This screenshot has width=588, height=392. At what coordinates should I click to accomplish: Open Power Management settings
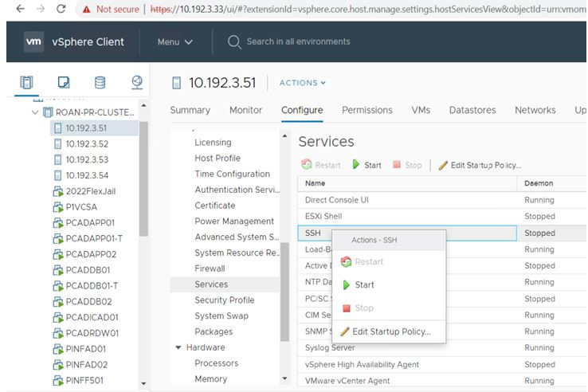234,221
